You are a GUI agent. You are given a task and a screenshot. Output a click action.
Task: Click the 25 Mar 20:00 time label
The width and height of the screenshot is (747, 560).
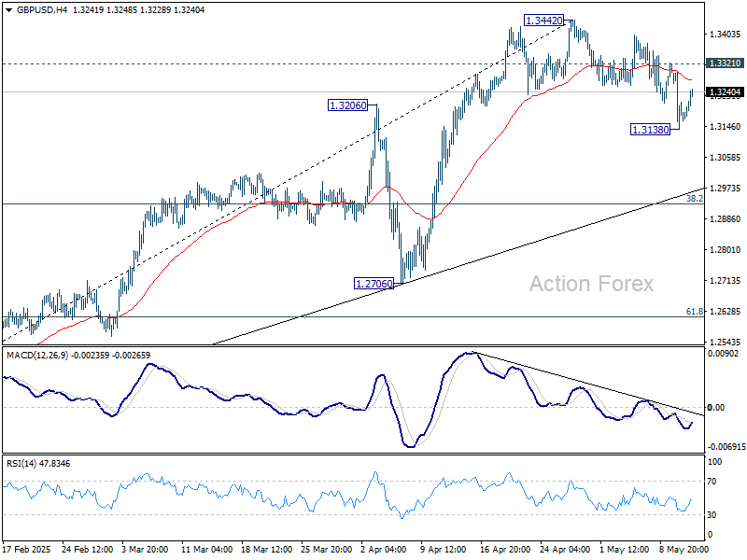pyautogui.click(x=326, y=550)
